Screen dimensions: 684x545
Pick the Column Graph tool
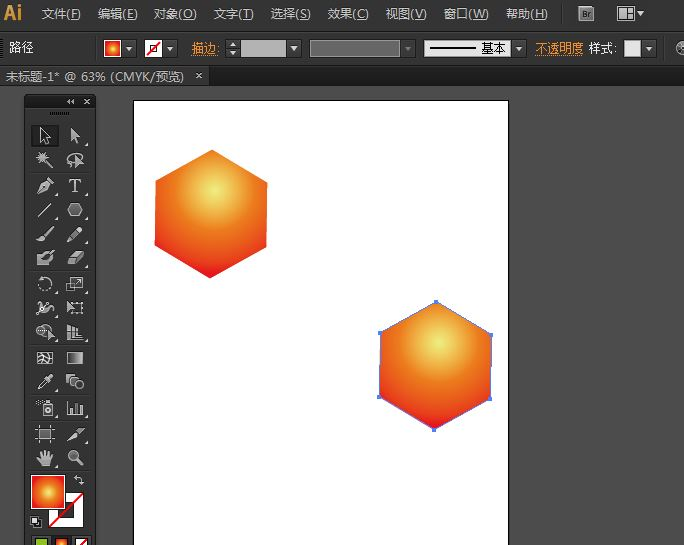pos(75,408)
